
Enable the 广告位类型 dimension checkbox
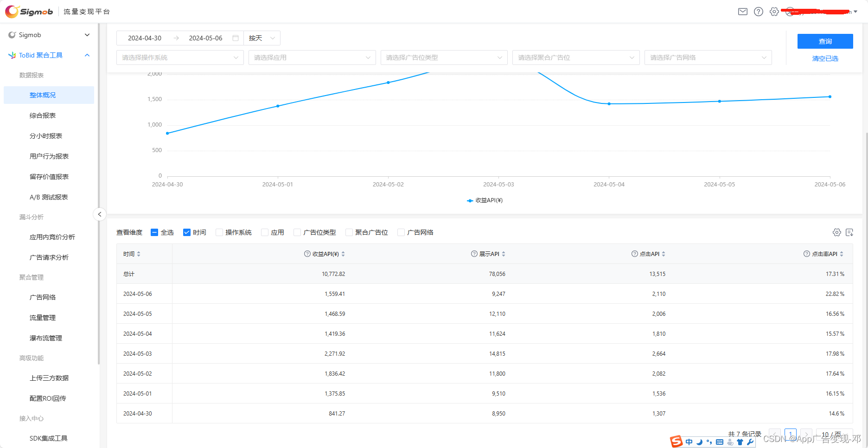click(297, 232)
